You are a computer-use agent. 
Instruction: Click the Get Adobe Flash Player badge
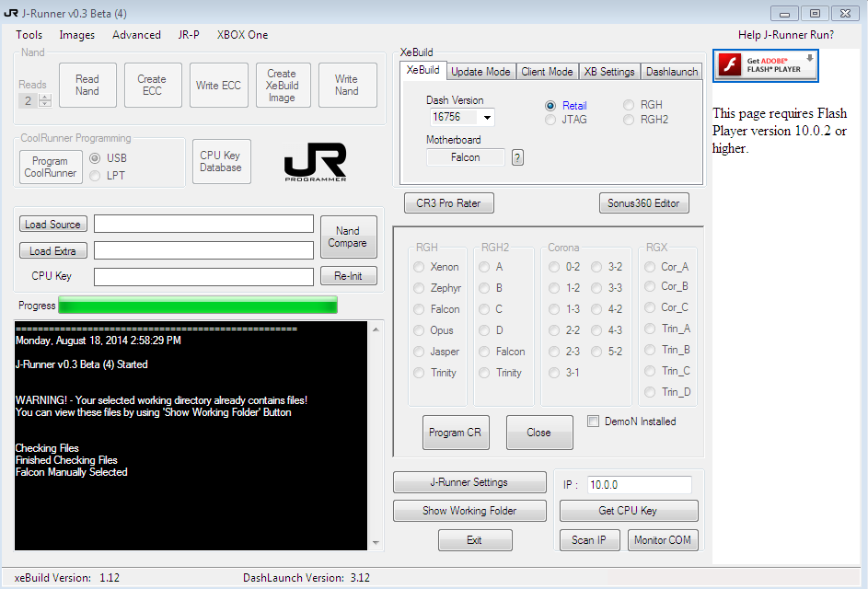click(x=766, y=66)
